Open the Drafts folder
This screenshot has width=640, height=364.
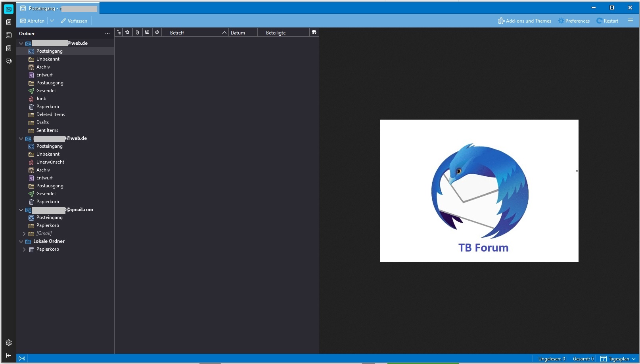click(65, 122)
